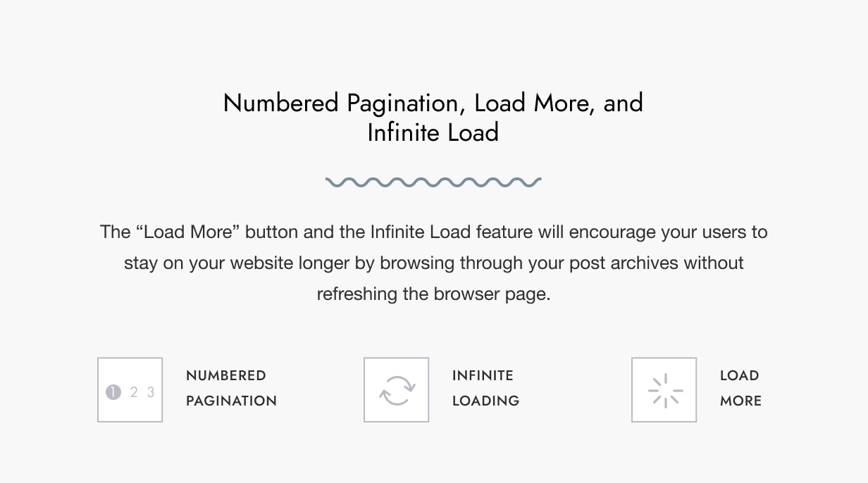This screenshot has height=483, width=868.
Task: Click the load more spinner icon
Action: click(x=664, y=390)
